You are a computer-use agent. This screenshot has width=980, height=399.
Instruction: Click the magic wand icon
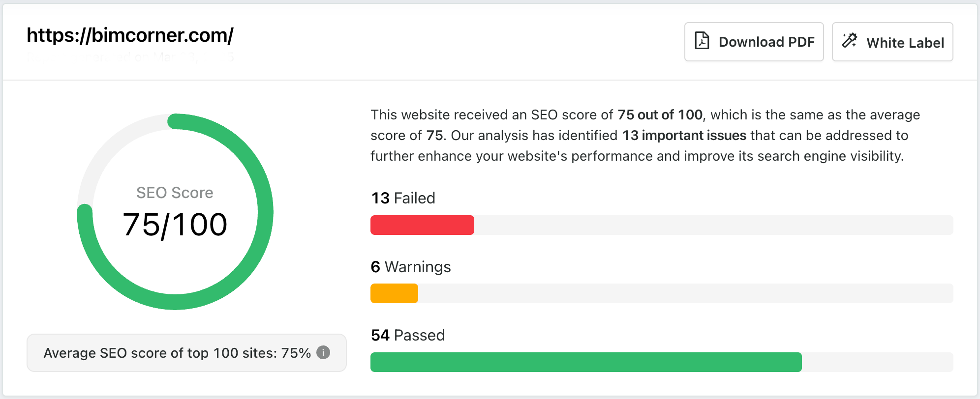point(850,40)
